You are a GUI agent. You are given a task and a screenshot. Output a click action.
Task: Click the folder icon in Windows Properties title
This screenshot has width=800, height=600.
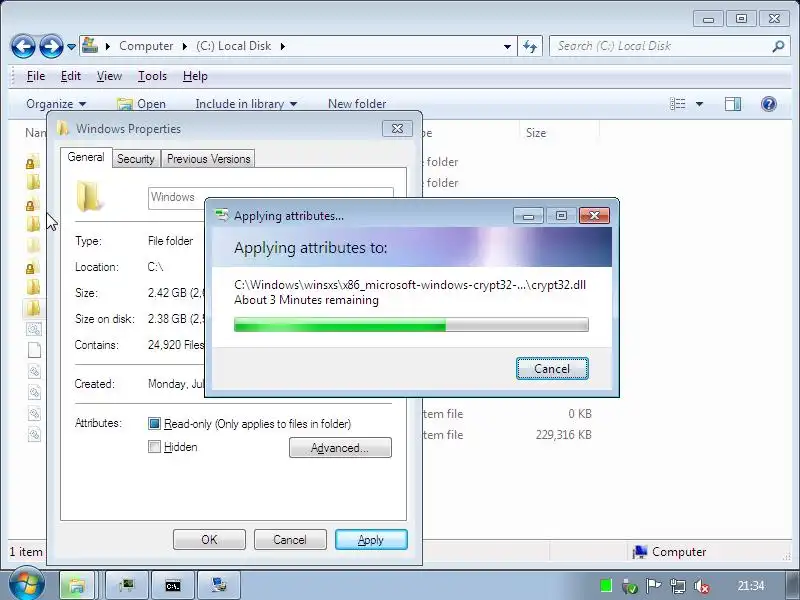point(63,128)
